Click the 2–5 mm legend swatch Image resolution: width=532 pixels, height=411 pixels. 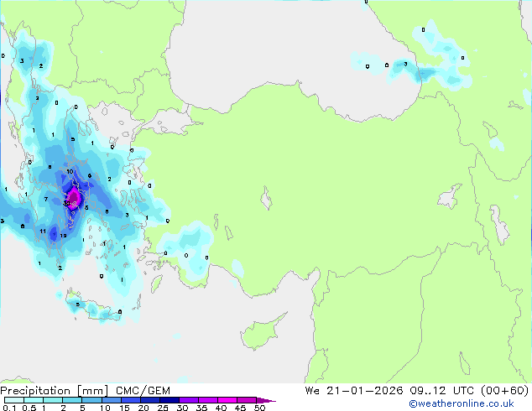tap(72, 400)
